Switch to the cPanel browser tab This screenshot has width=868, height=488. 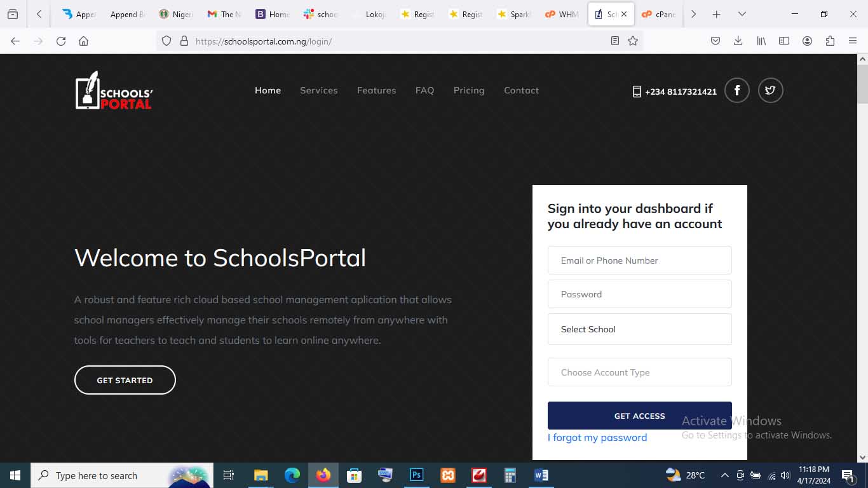coord(658,14)
